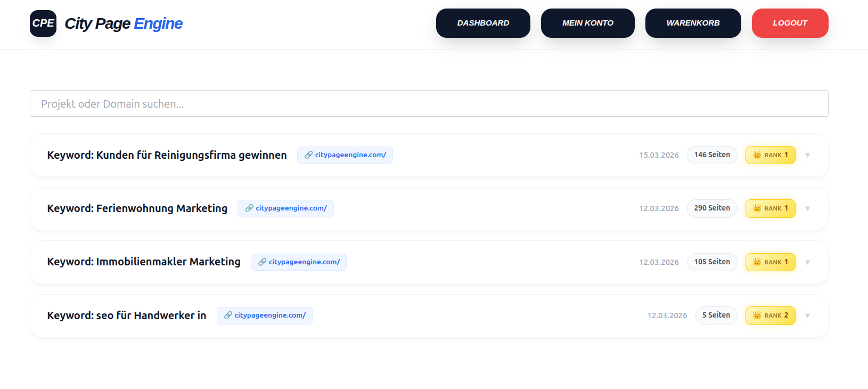
Task: Click link icon in Ferienwohnung domain chip
Action: coord(249,208)
